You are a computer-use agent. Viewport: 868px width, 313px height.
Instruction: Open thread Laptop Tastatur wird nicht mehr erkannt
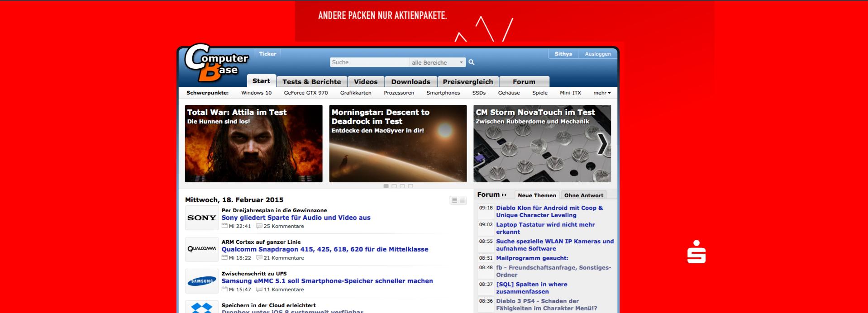point(545,228)
